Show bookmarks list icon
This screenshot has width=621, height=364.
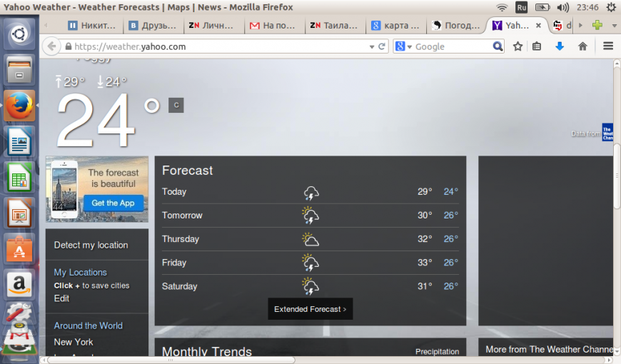coord(537,46)
